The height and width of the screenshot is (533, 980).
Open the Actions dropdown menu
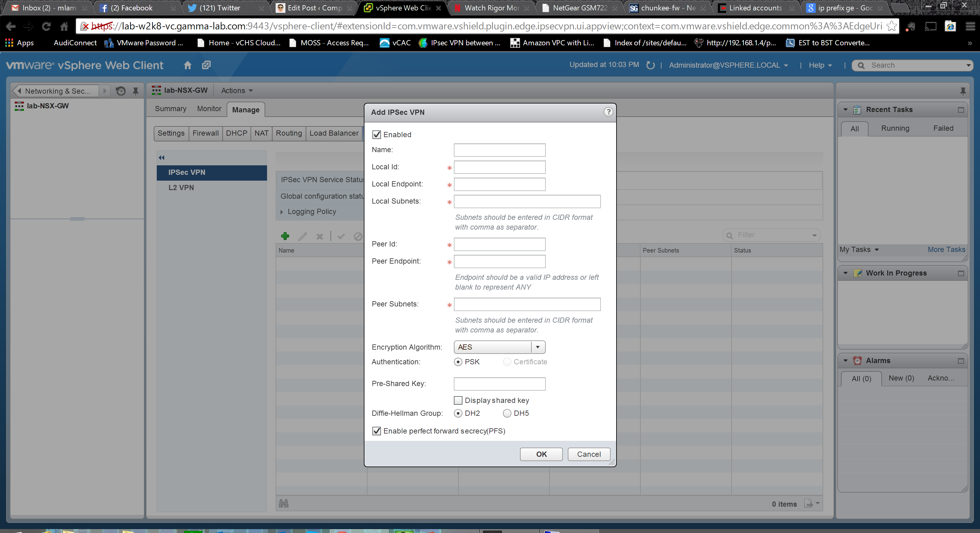237,91
